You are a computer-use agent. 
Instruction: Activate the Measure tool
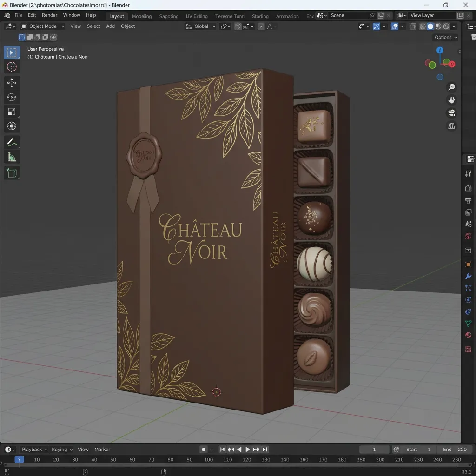tap(12, 157)
